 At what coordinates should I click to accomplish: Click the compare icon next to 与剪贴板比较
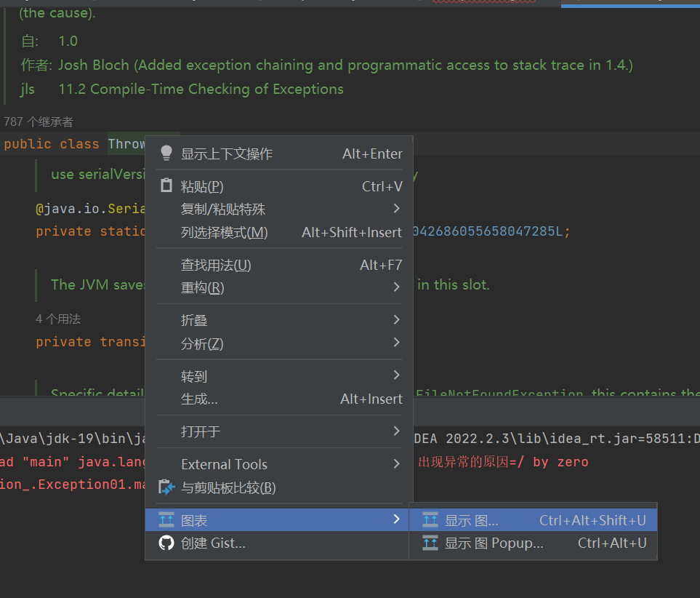pos(166,487)
